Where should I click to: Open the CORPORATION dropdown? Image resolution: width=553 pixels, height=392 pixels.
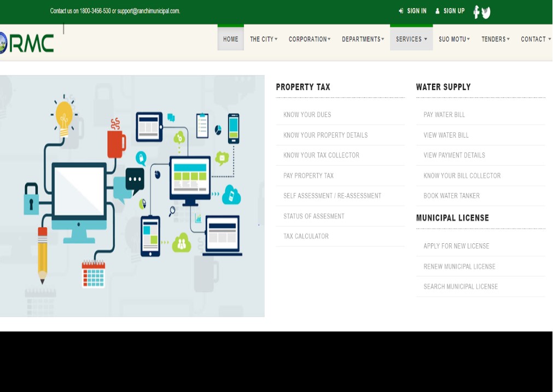coord(309,39)
